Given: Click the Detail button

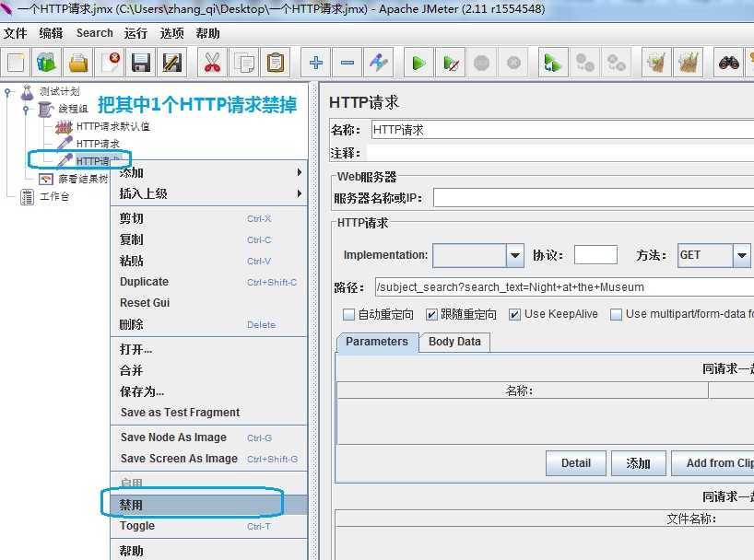Looking at the screenshot, I should tap(575, 463).
